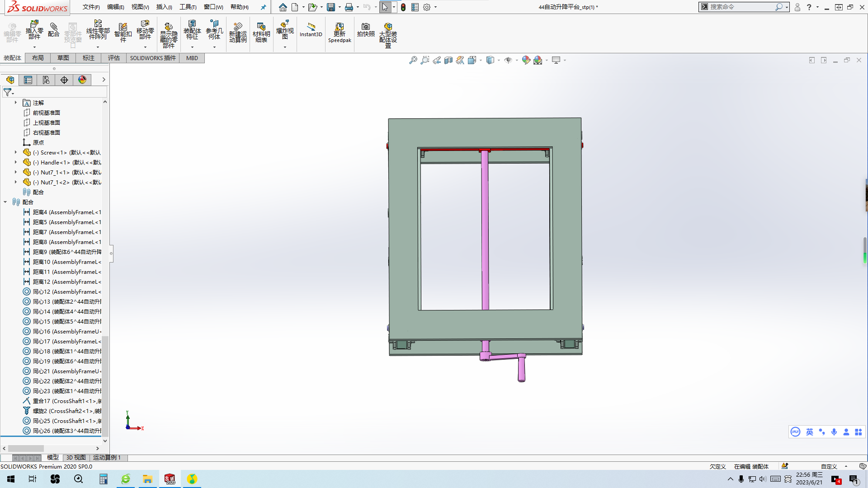Toggle the Select arrow cursor tool
The width and height of the screenshot is (868, 488).
coord(385,7)
